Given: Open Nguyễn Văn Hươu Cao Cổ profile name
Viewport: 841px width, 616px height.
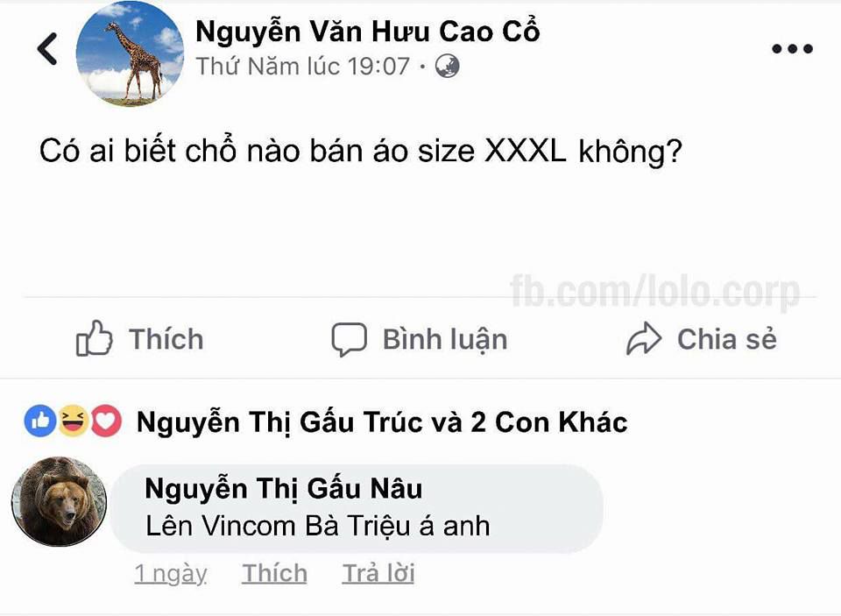Looking at the screenshot, I should [367, 32].
